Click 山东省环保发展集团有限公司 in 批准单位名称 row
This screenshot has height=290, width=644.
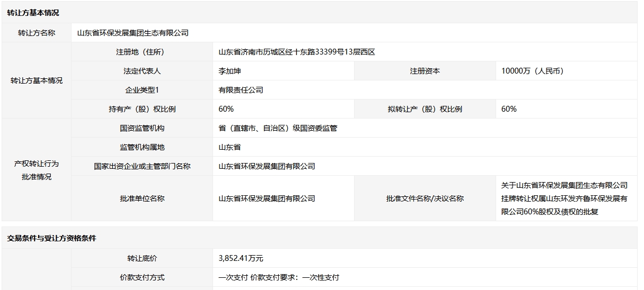coord(267,198)
